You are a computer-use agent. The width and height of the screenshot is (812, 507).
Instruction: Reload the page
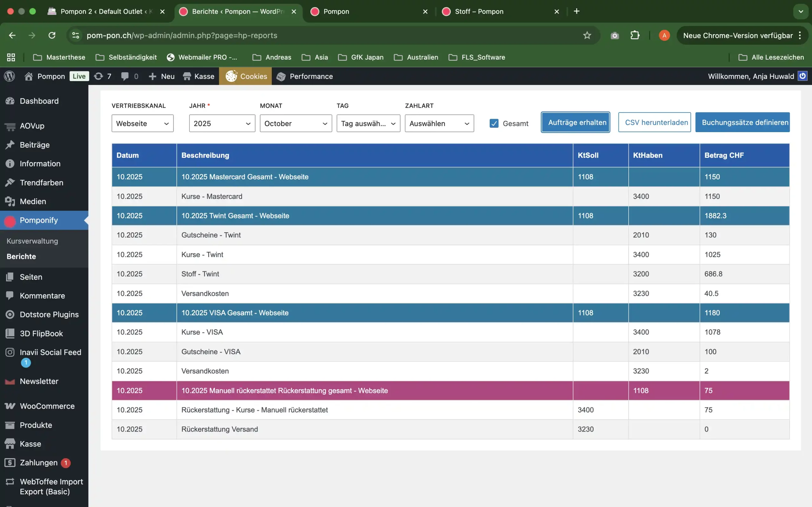pyautogui.click(x=52, y=35)
